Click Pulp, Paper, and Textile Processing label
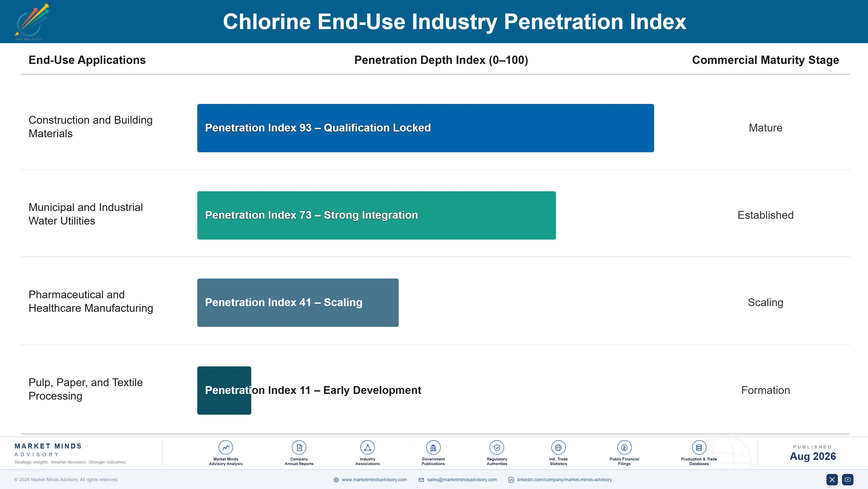868x489 pixels. tap(86, 389)
